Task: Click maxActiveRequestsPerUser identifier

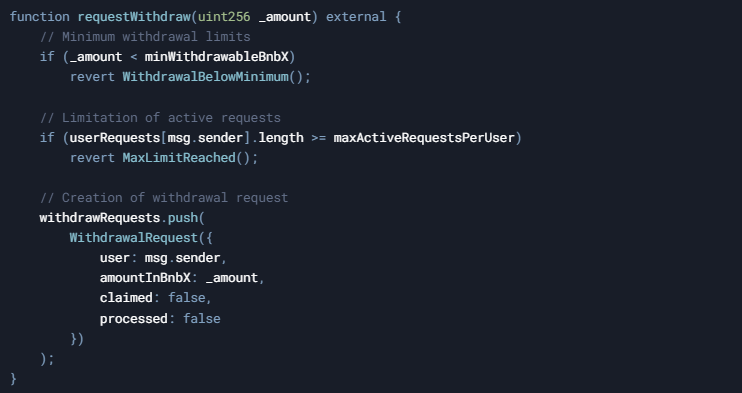Action: (424, 138)
